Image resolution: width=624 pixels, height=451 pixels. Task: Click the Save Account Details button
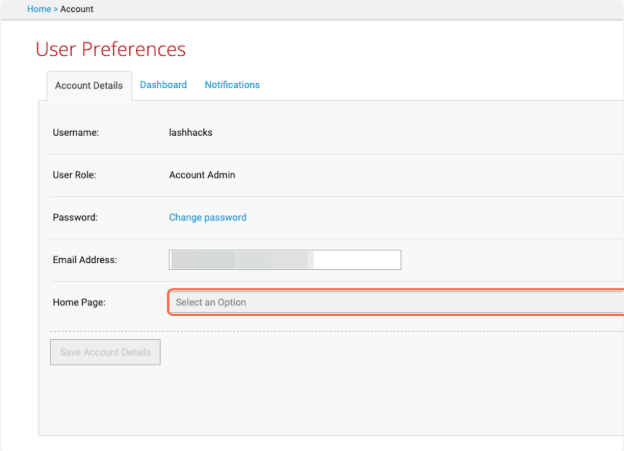[105, 352]
